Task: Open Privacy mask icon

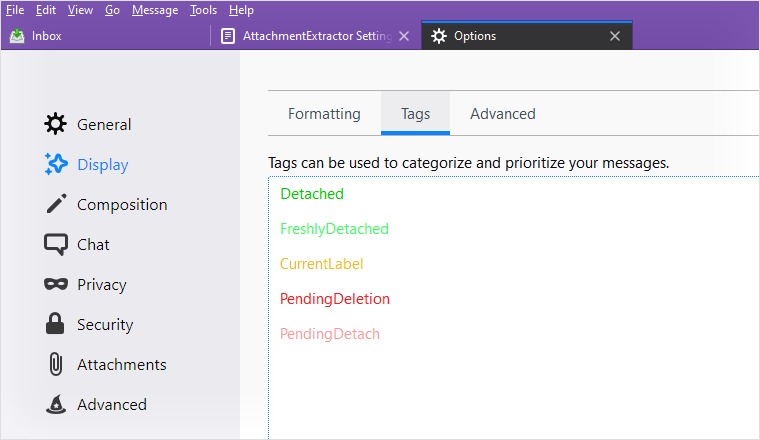Action: [x=56, y=284]
